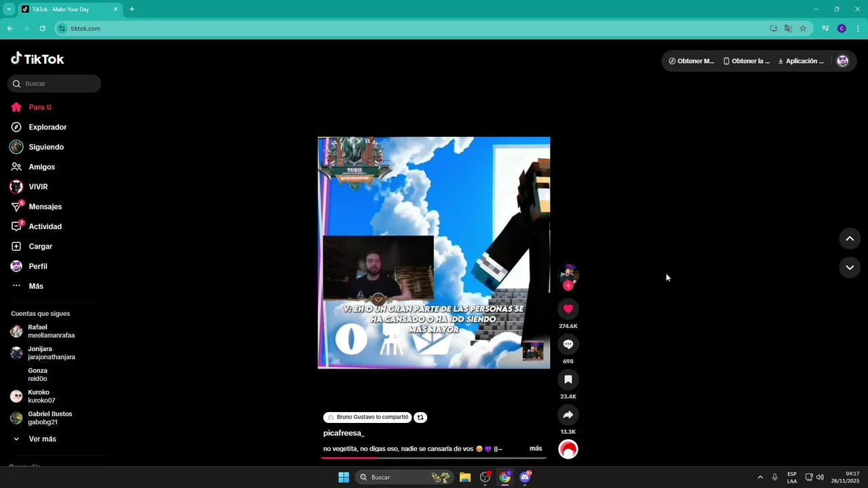The width and height of the screenshot is (868, 488).
Task: Open the Actividad notifications
Action: pos(45,226)
